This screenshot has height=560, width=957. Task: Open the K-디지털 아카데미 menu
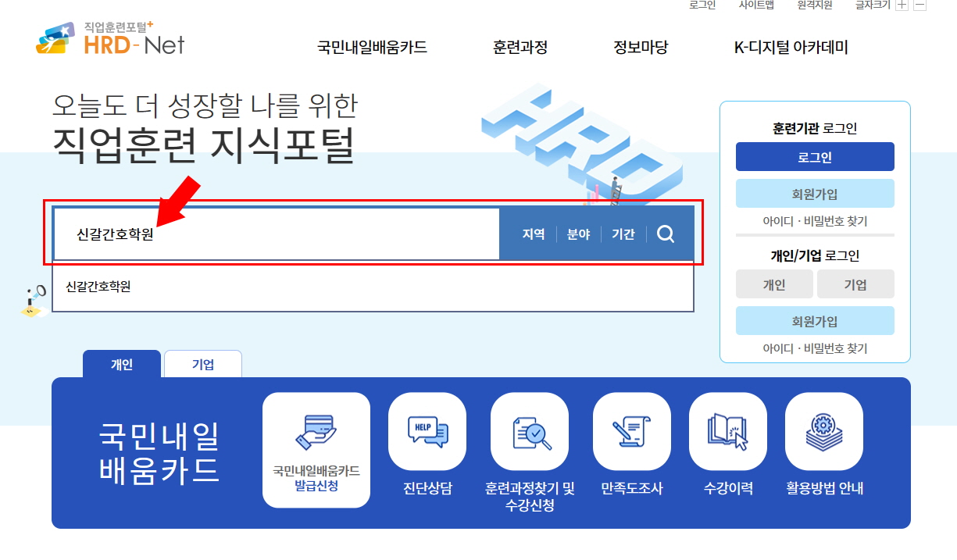791,47
